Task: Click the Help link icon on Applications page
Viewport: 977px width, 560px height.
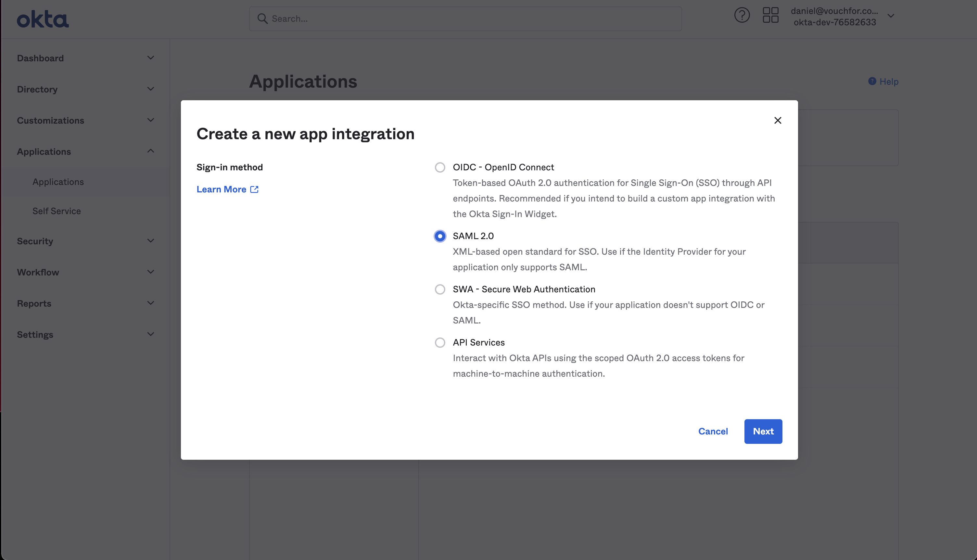Action: (872, 81)
